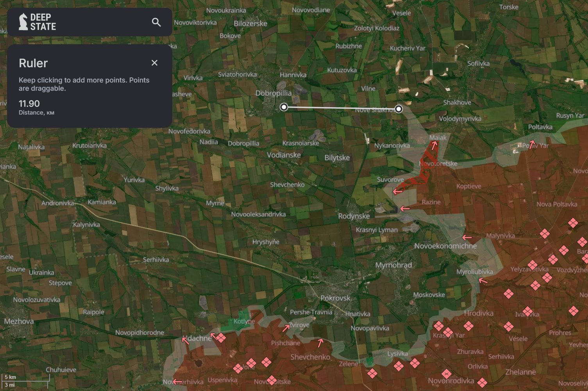Click the arrow left of Malynivka

click(467, 237)
